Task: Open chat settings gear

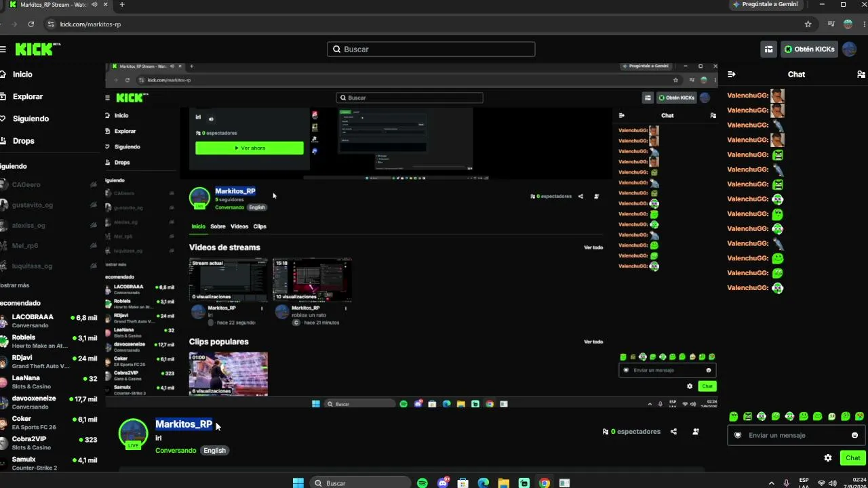Action: coord(828,457)
